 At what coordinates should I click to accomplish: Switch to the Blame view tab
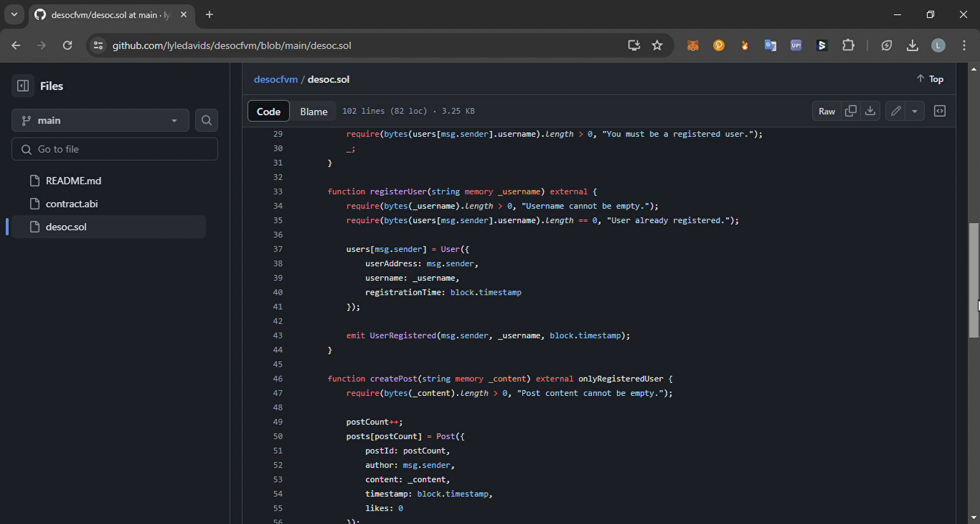point(313,111)
